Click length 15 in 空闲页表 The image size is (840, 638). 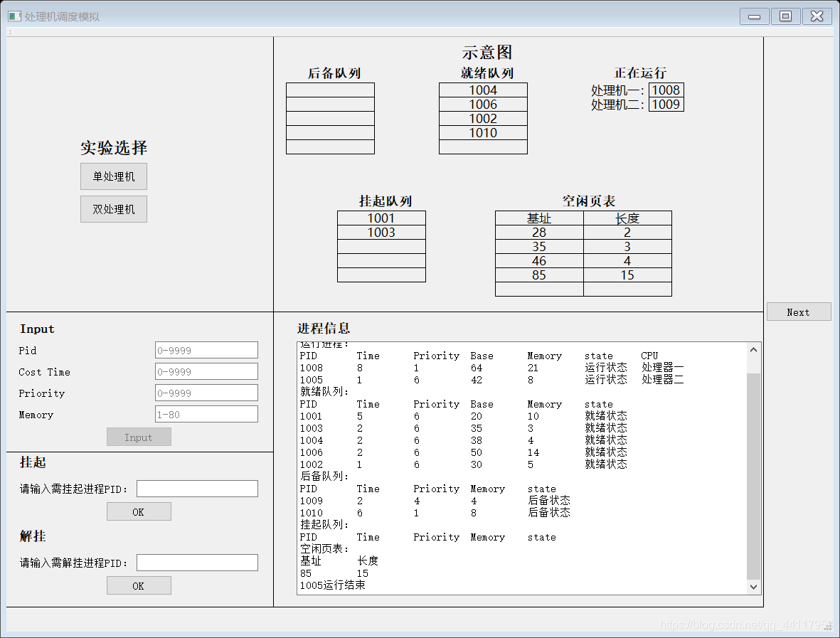click(627, 275)
